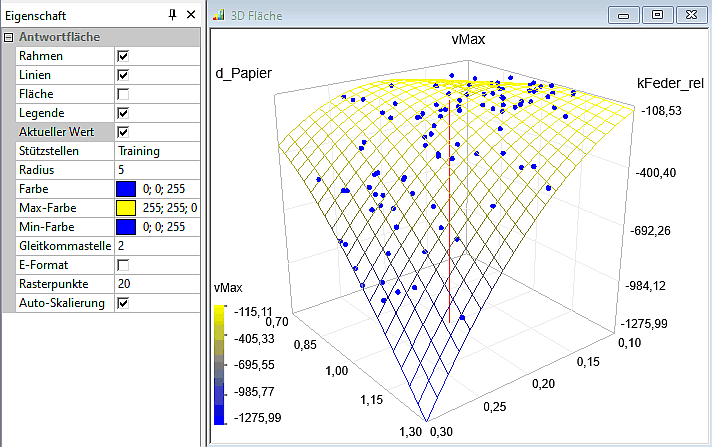
Task: Maximize the 3D Fläche window
Action: click(x=658, y=15)
